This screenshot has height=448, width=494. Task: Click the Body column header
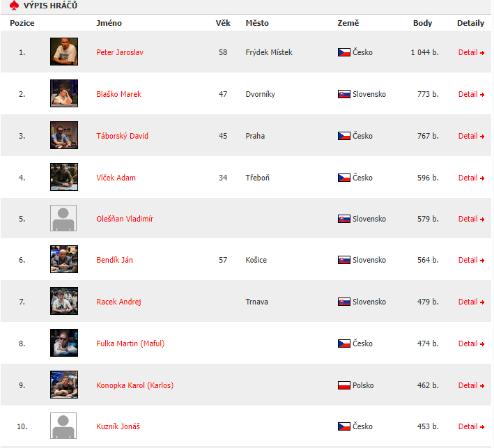(422, 23)
